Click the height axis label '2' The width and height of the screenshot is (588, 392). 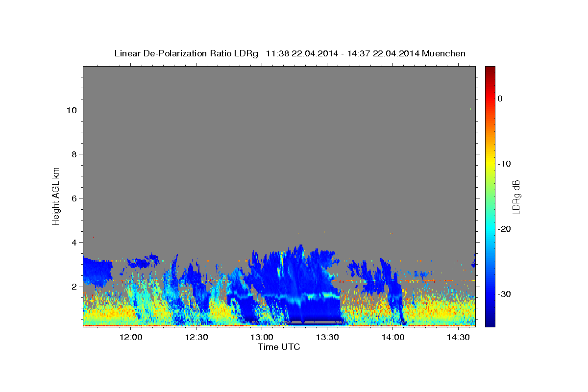[74, 287]
